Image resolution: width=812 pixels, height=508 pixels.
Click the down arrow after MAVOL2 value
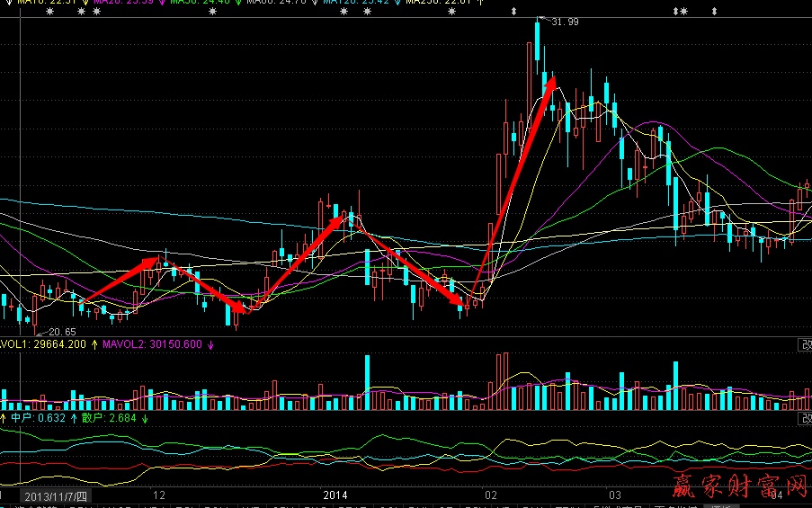click(x=210, y=343)
